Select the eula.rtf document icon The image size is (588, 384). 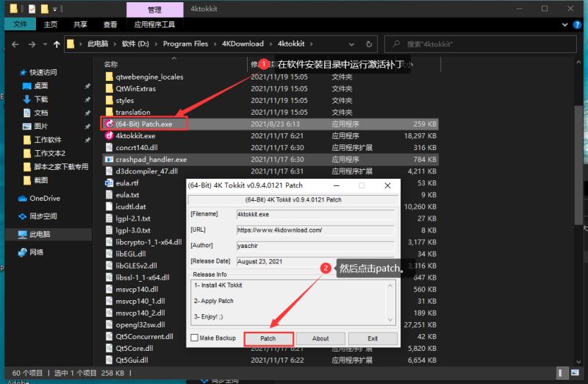click(x=109, y=182)
